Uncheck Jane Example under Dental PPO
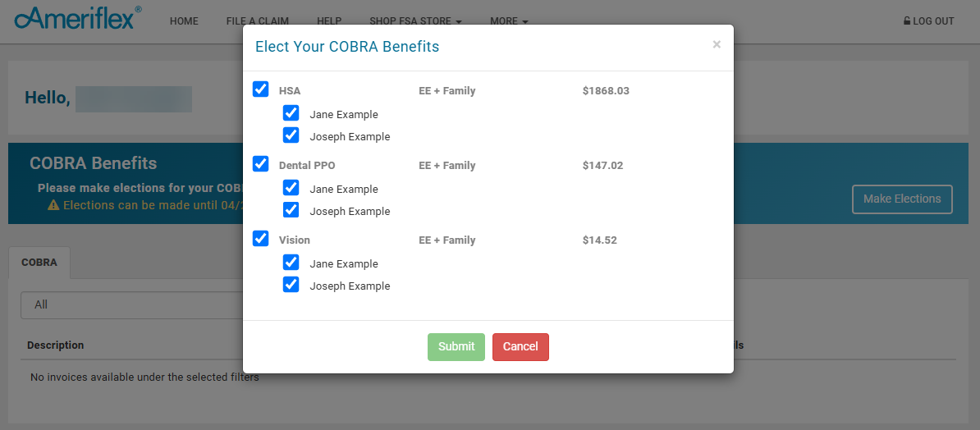The height and width of the screenshot is (430, 980). [291, 188]
